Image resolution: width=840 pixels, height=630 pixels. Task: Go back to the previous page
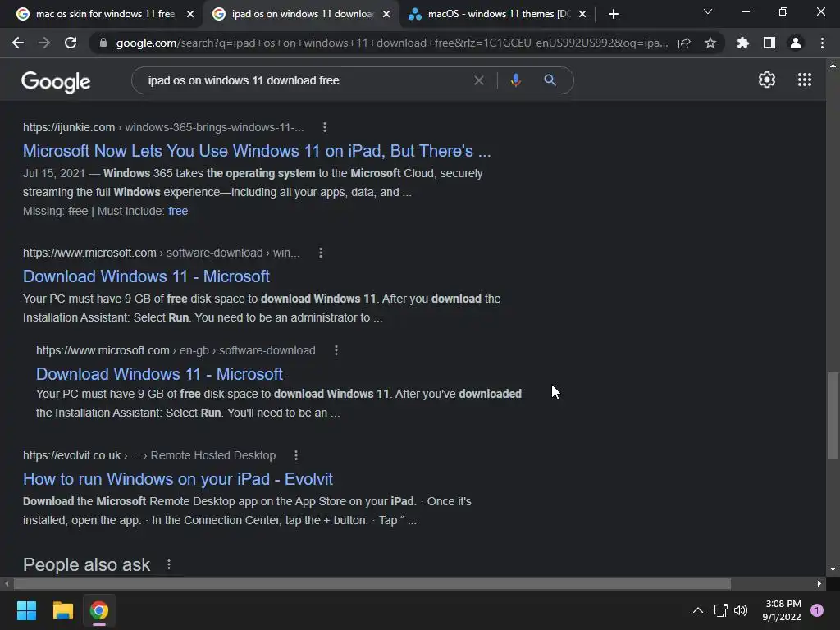click(x=18, y=43)
